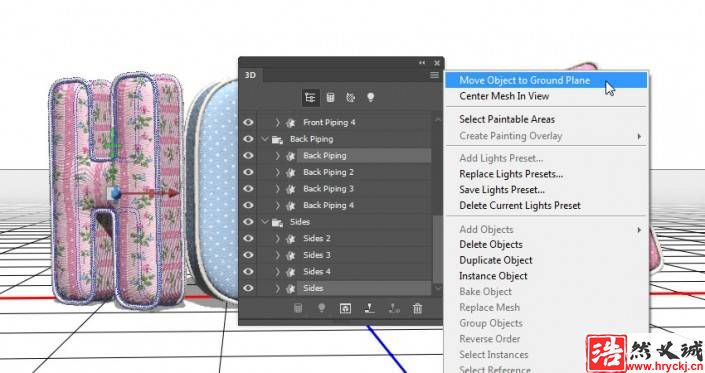
Task: Toggle visibility of Back Piping 2
Action: [248, 172]
